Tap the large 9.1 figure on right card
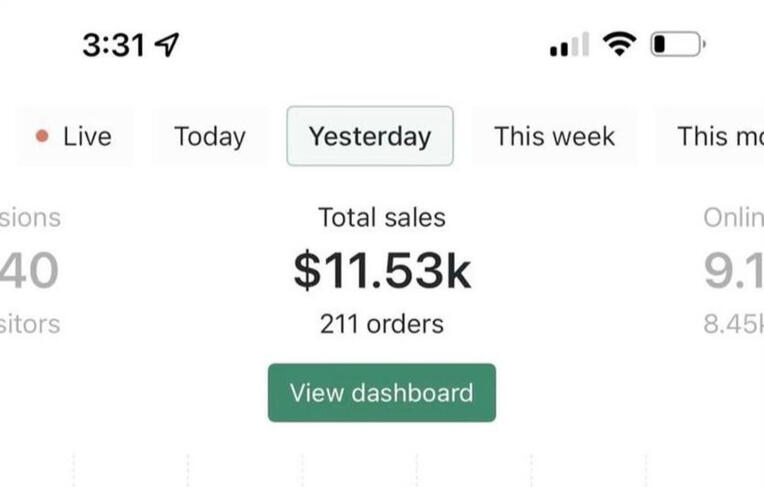 (x=734, y=271)
